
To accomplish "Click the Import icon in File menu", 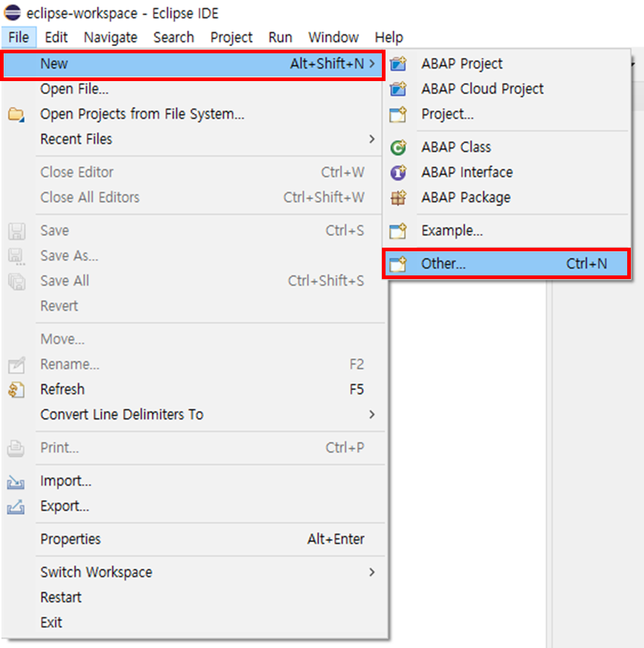I will pos(15,481).
